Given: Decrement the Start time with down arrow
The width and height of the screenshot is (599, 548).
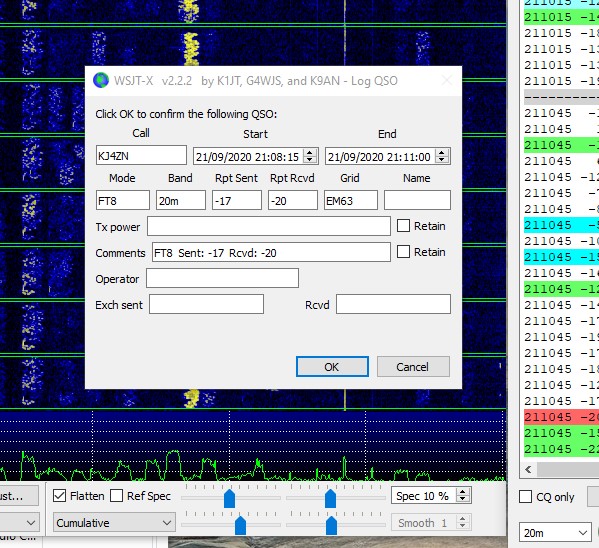Looking at the screenshot, I should 310,159.
